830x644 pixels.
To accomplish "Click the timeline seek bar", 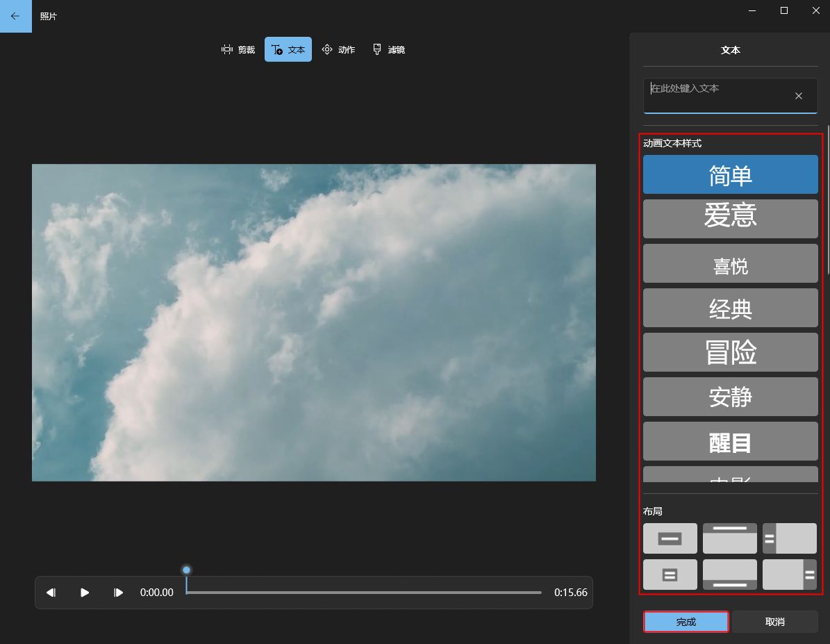I will pyautogui.click(x=363, y=593).
